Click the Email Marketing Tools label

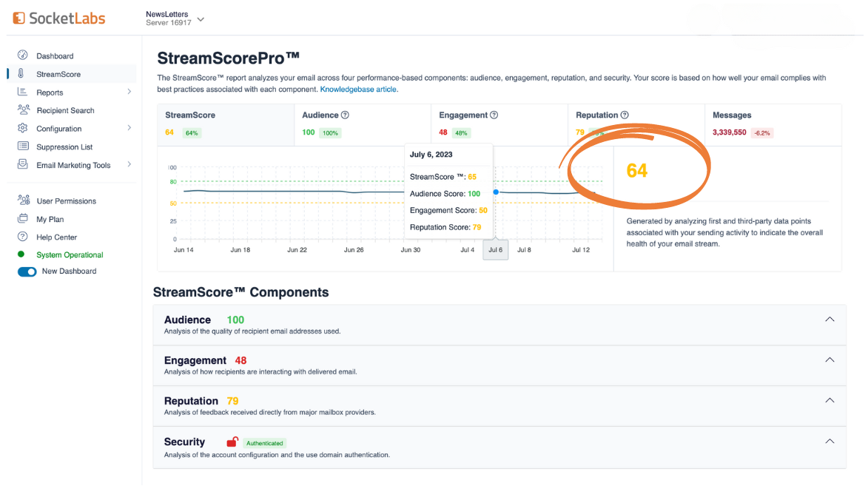pos(73,165)
